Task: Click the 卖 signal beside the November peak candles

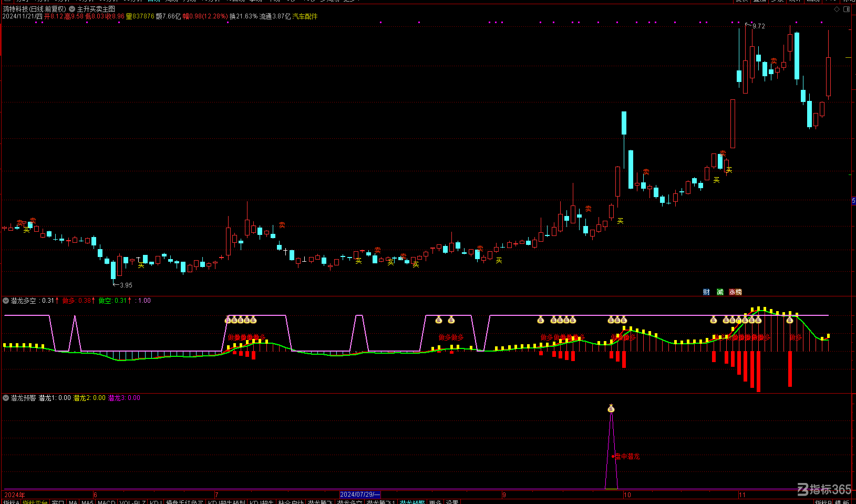Action: (x=774, y=61)
